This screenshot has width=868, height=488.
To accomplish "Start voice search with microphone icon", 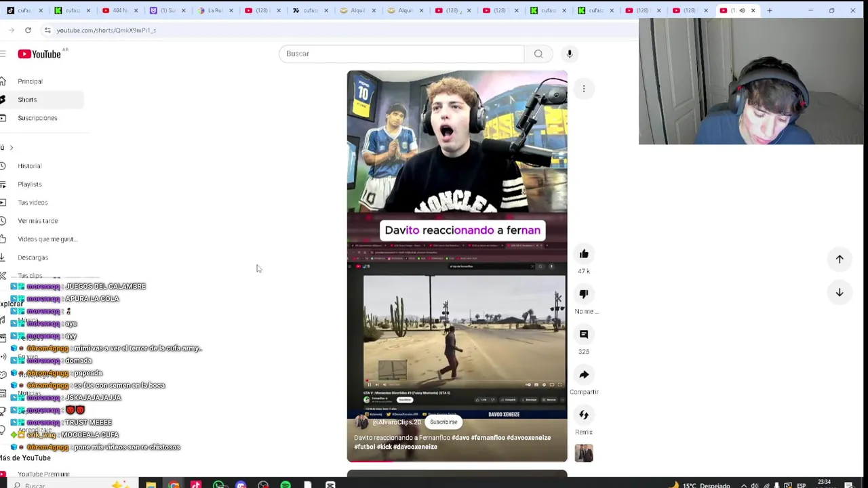I will click(570, 54).
